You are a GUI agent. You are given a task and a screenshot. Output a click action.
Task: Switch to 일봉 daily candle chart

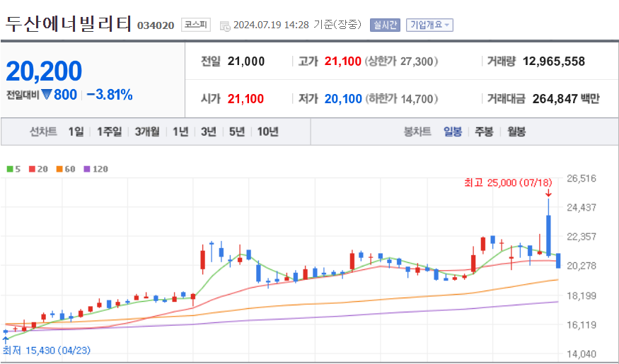(x=453, y=131)
